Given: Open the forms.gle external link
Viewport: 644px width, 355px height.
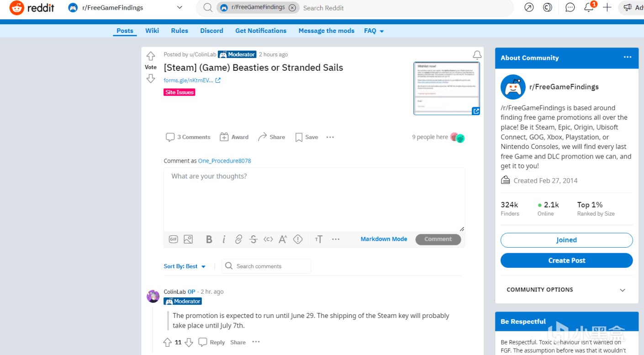Looking at the screenshot, I should click(x=192, y=80).
